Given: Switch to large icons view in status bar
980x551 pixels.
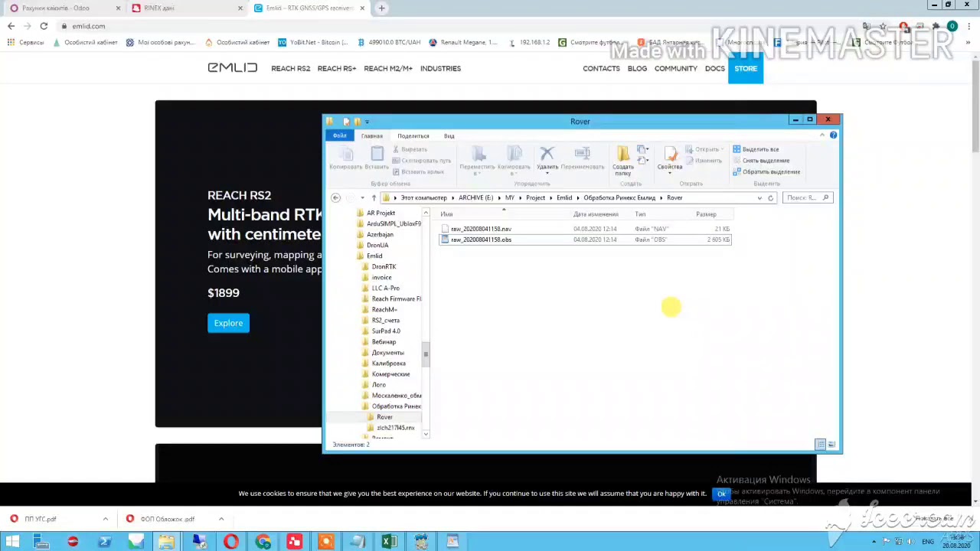Looking at the screenshot, I should (x=831, y=445).
